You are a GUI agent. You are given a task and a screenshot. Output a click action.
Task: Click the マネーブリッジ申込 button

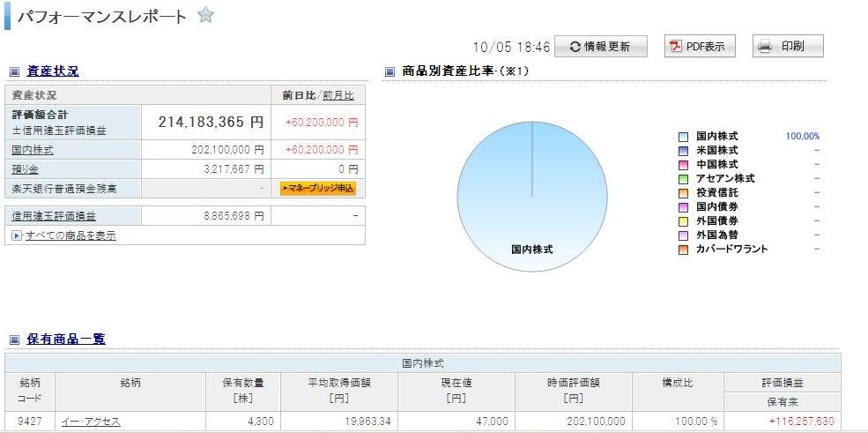317,189
